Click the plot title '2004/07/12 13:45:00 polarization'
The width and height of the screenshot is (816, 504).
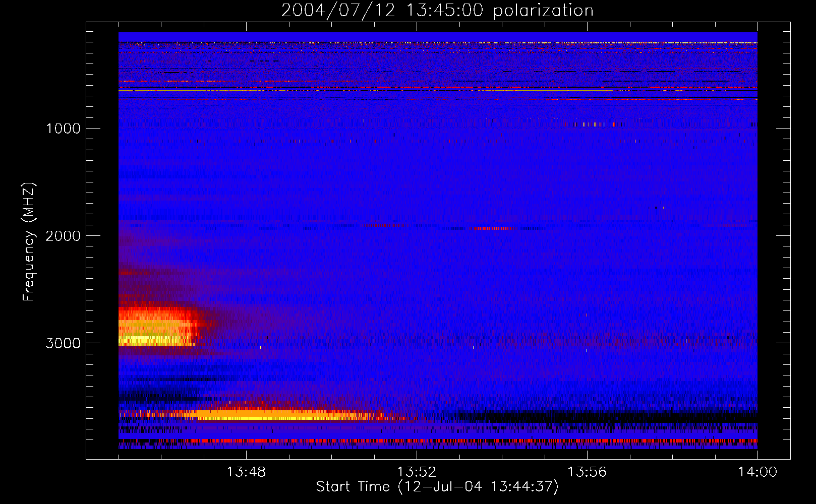pos(437,10)
